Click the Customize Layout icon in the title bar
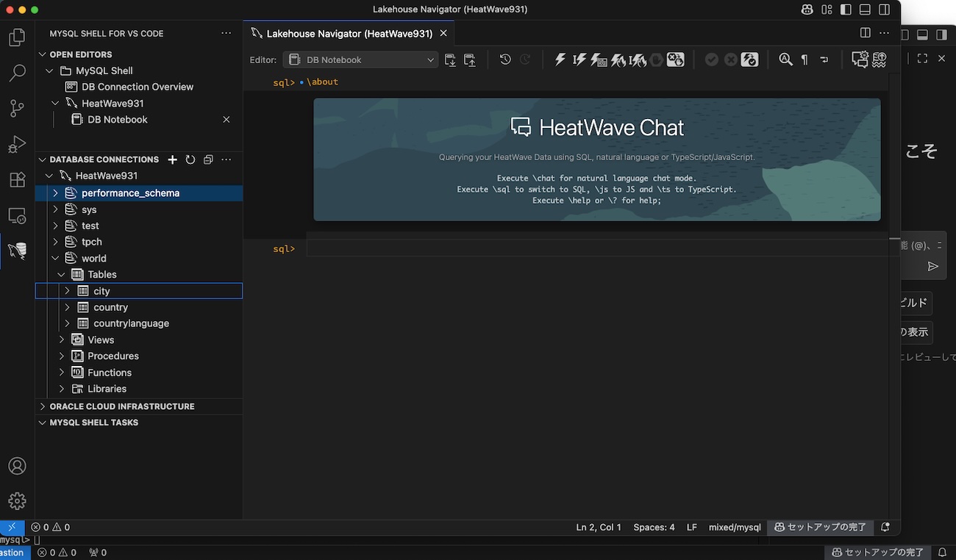This screenshot has width=956, height=560. coord(827,10)
